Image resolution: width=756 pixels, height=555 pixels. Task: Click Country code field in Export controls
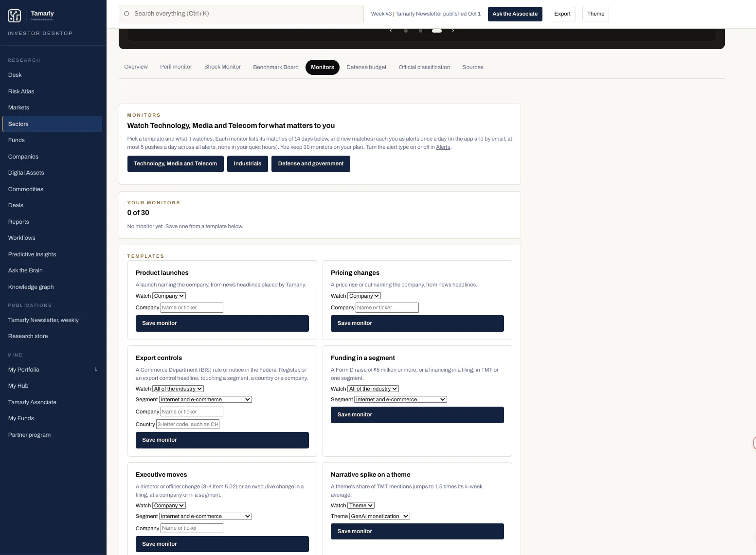pos(188,424)
